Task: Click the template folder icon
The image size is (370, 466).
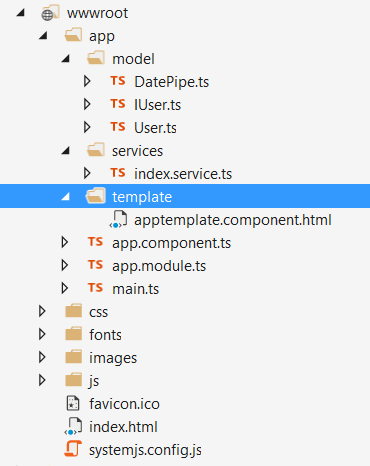Action: tap(96, 196)
